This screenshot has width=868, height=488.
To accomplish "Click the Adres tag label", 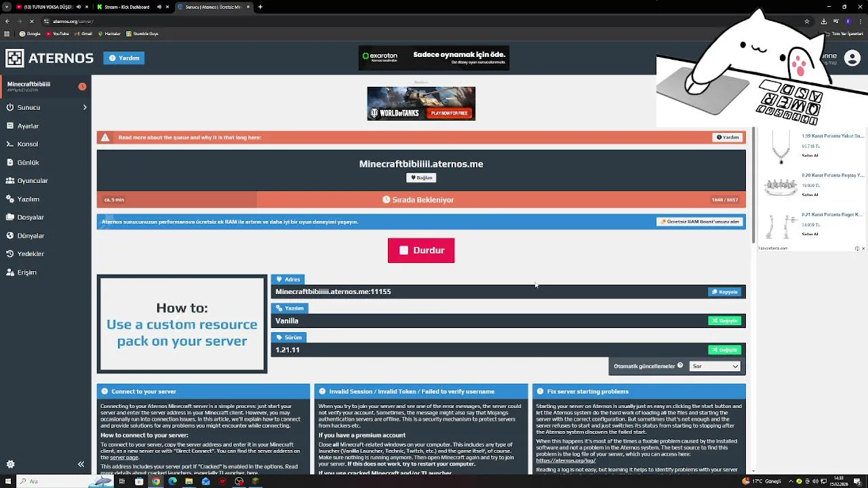I will 288,279.
